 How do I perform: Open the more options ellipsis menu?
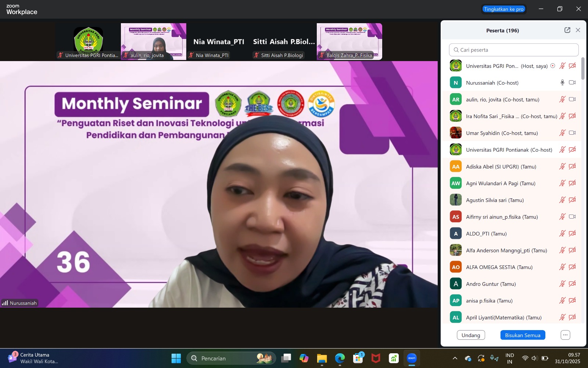[565, 335]
